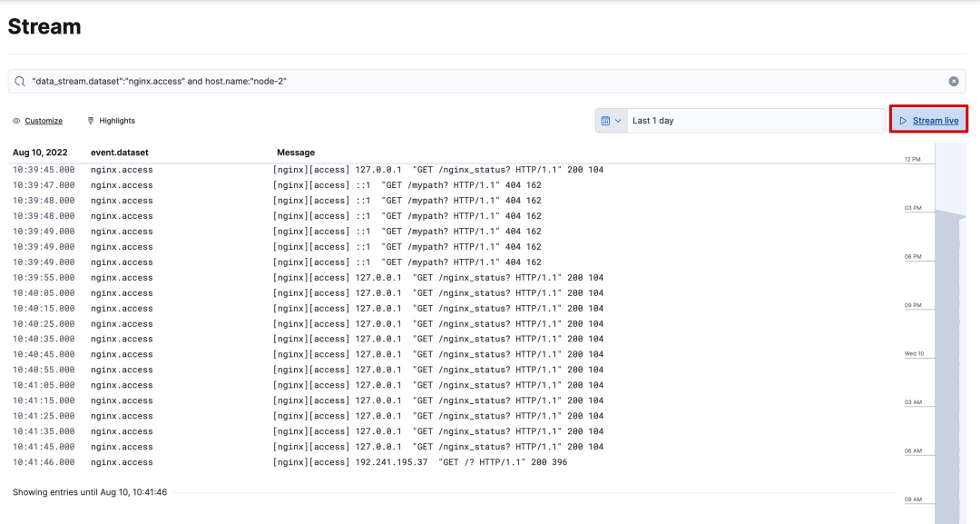
Task: Click the eye icon beside Customize
Action: click(x=16, y=121)
